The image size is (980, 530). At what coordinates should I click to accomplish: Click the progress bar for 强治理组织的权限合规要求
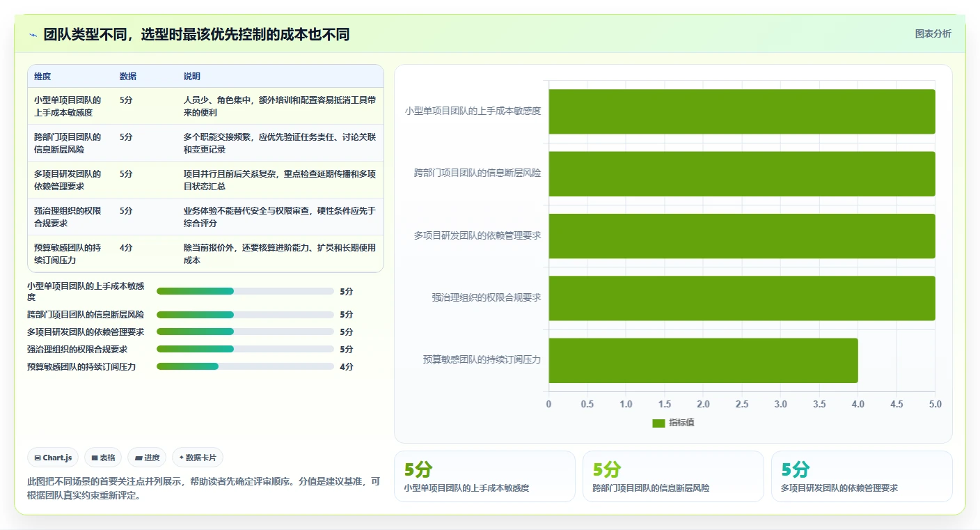click(x=245, y=350)
